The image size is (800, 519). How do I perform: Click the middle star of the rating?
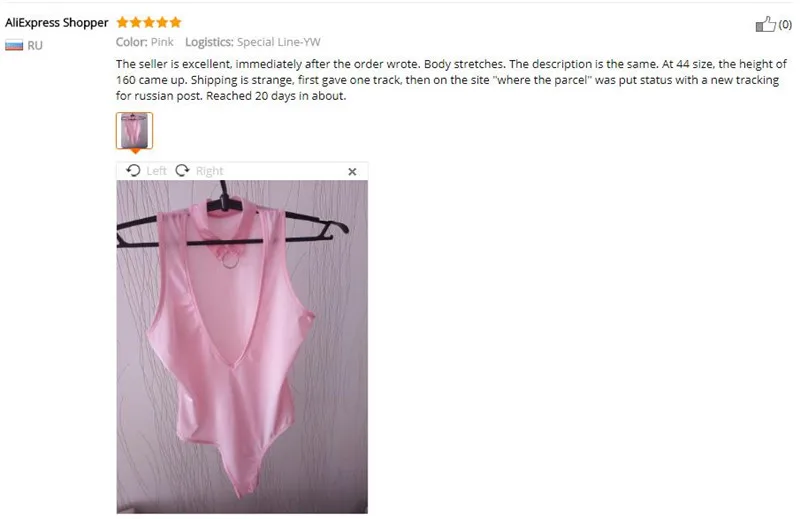[149, 22]
